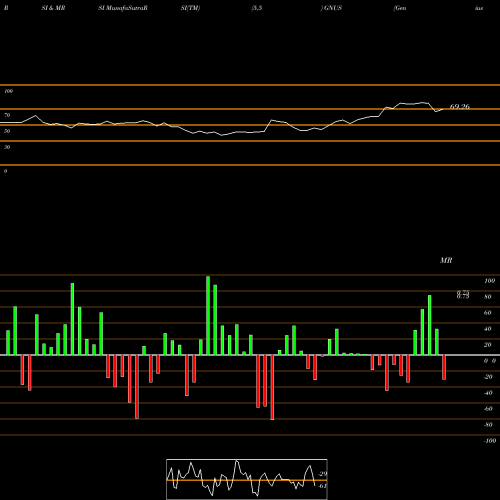Click the MR axis label 20

coord(488,345)
